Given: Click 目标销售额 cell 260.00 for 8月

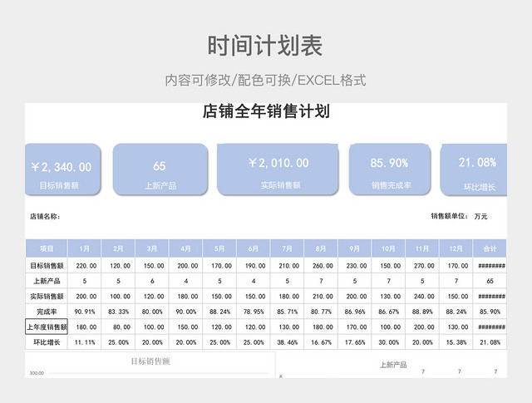Looking at the screenshot, I should click(321, 266).
